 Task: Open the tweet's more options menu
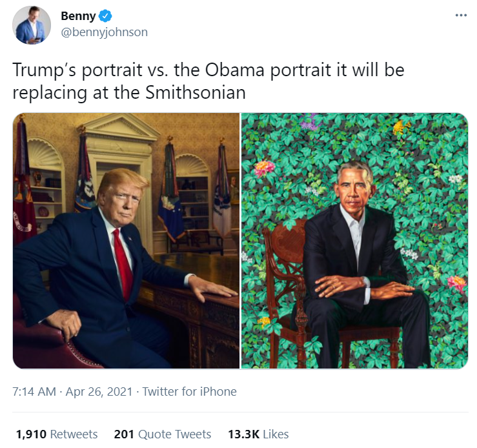(x=461, y=15)
